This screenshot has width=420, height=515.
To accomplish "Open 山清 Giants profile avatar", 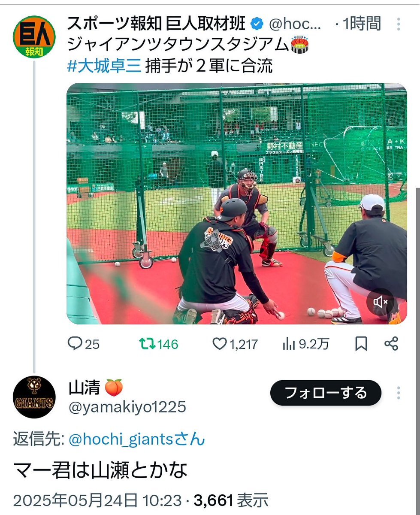I will click(34, 397).
